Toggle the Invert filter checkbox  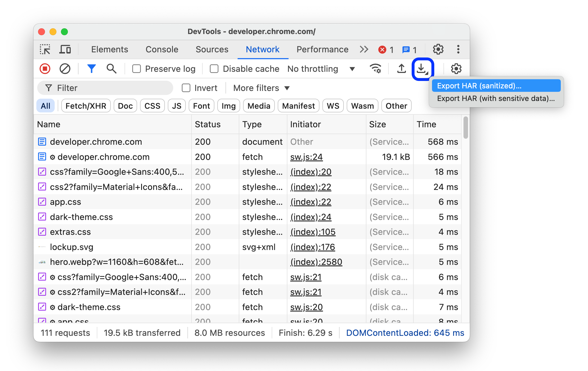185,87
